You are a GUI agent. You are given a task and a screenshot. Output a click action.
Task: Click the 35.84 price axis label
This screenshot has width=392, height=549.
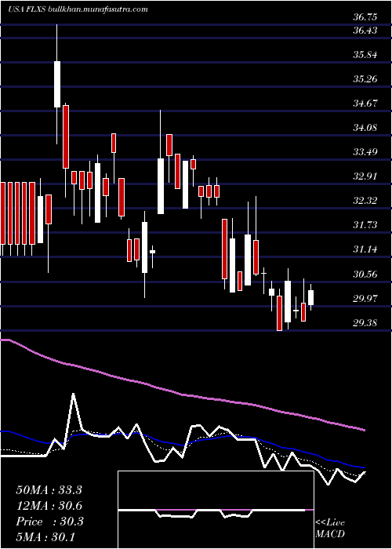(365, 55)
